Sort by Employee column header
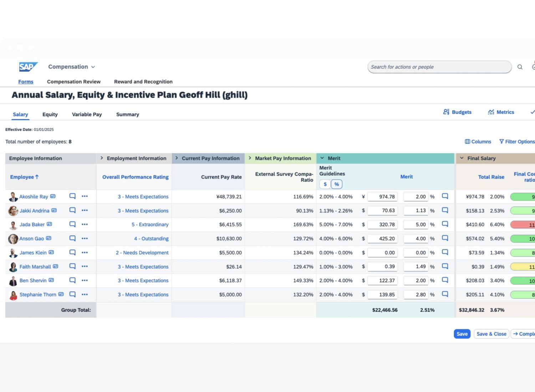This screenshot has height=392, width=535. (x=24, y=177)
